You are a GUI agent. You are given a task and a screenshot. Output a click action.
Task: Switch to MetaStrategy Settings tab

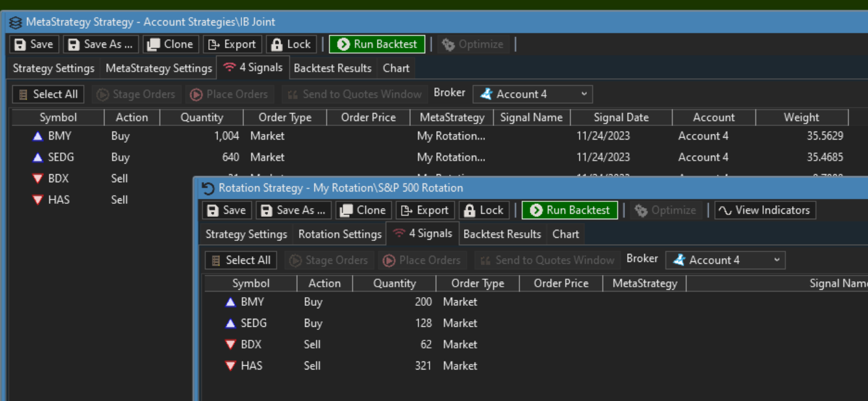(x=159, y=68)
